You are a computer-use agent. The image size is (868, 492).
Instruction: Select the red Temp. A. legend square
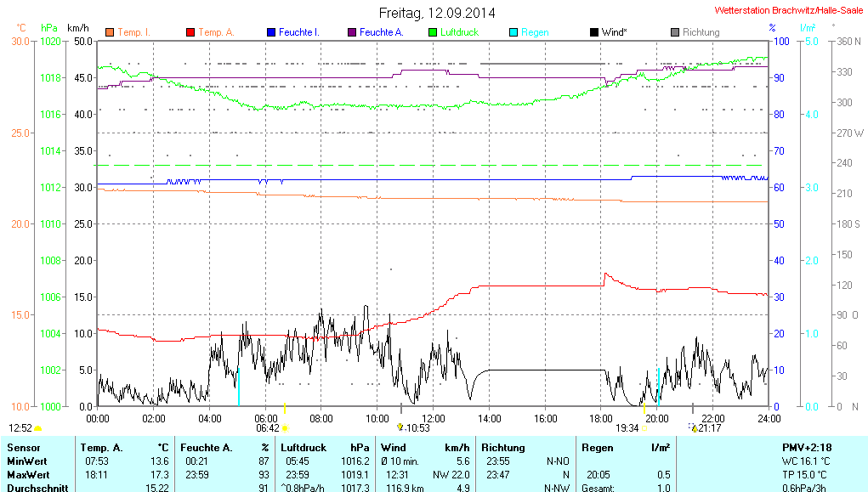coord(190,32)
